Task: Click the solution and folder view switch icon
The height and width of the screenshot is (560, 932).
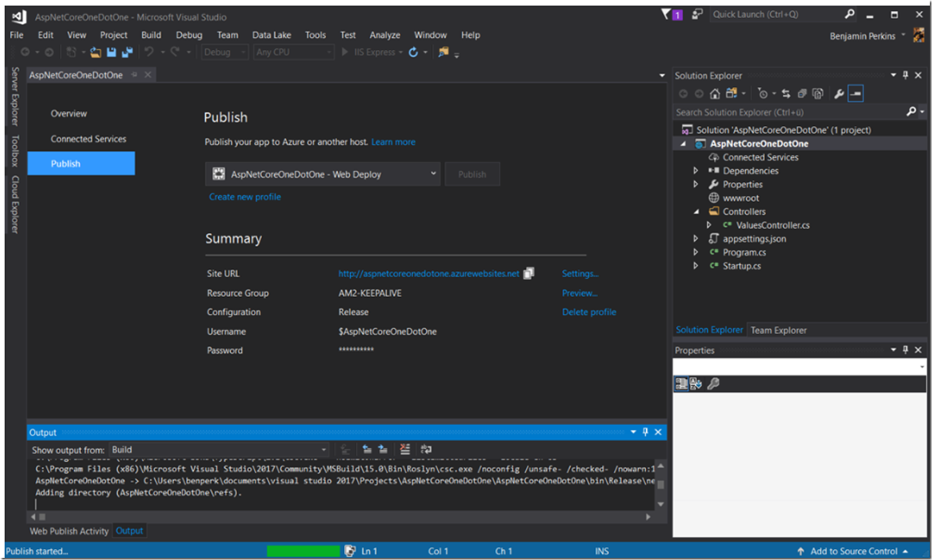Action: click(731, 93)
